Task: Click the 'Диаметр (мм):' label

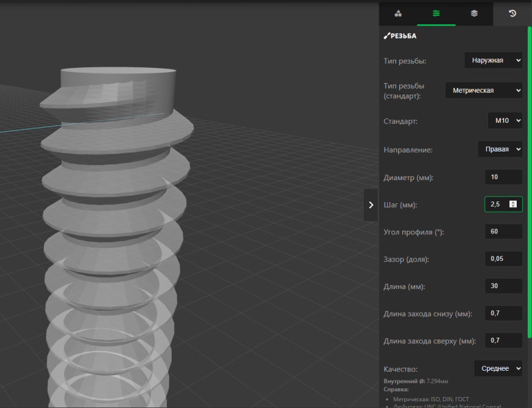Action: tap(408, 178)
